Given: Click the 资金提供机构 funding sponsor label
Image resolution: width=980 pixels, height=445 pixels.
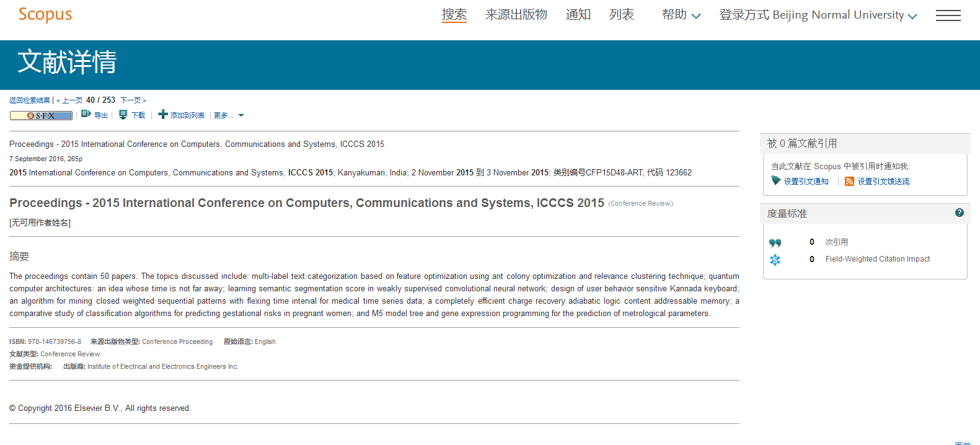Looking at the screenshot, I should coord(30,367).
